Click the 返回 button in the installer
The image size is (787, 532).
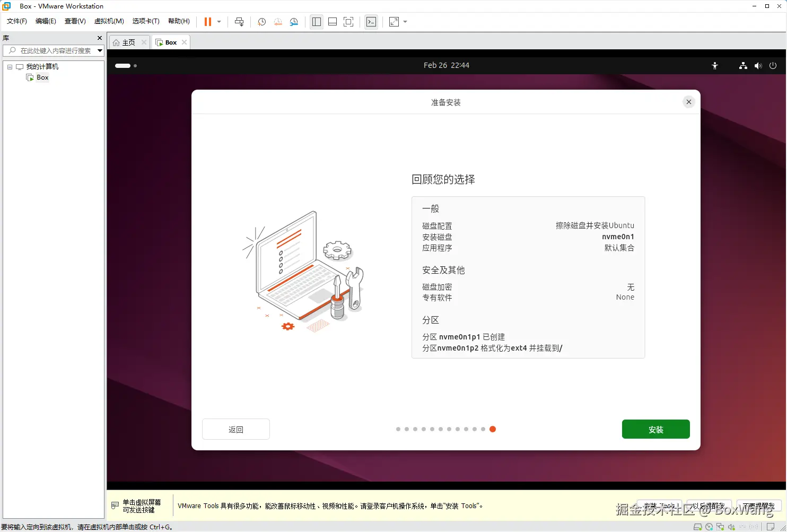tap(235, 429)
